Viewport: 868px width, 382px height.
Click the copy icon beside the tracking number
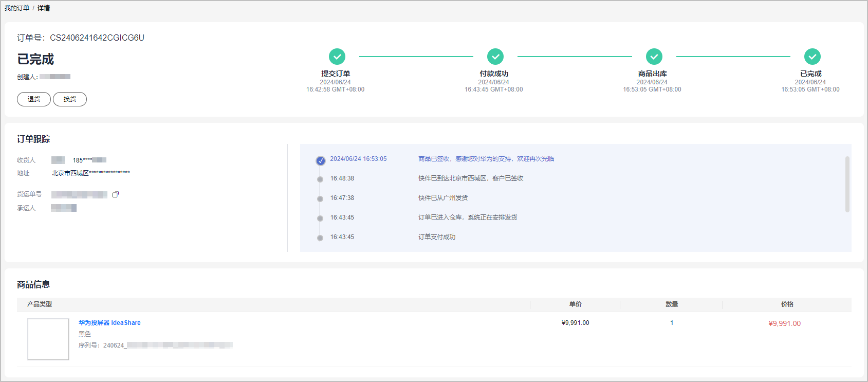point(116,194)
